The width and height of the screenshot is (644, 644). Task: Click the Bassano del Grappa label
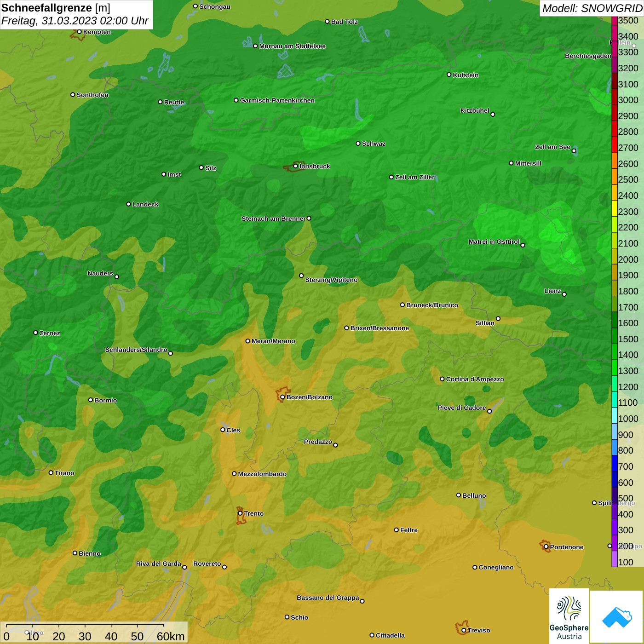coord(328,598)
